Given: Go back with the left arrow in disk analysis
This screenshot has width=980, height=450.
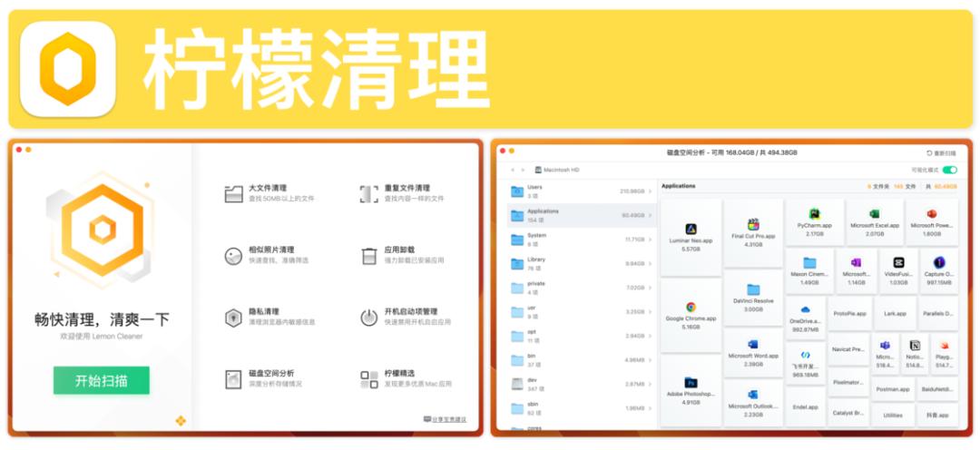Looking at the screenshot, I should point(513,170).
